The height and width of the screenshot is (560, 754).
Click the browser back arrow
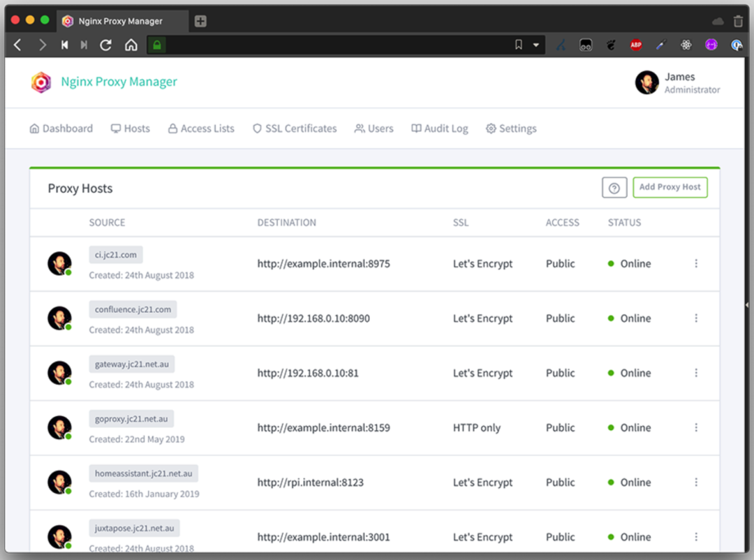[x=18, y=45]
